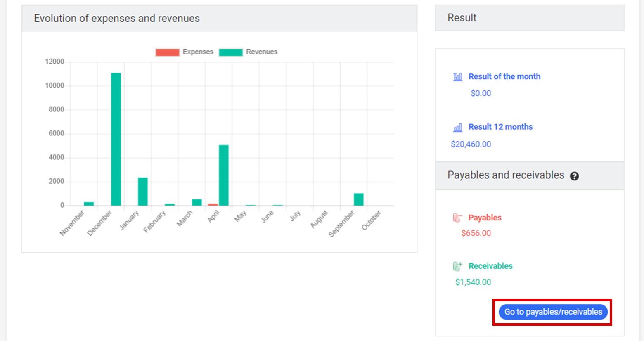Follow the Payables link
This screenshot has width=644, height=341.
click(x=485, y=218)
